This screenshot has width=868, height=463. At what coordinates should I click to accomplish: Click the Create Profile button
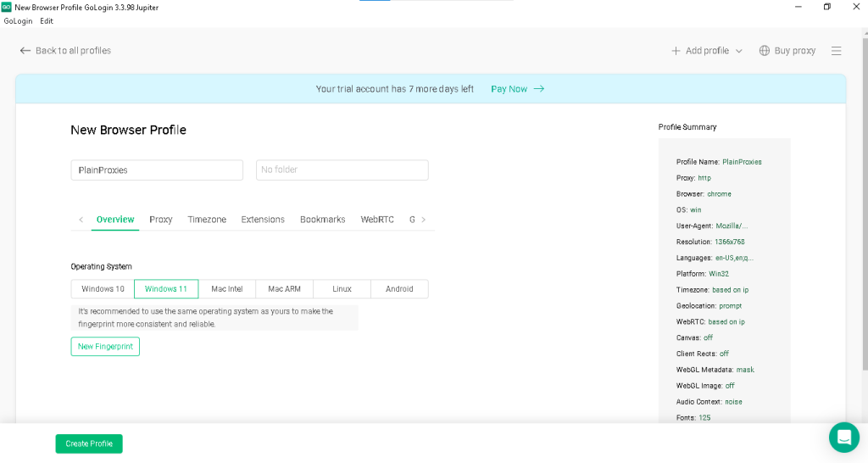tap(89, 443)
